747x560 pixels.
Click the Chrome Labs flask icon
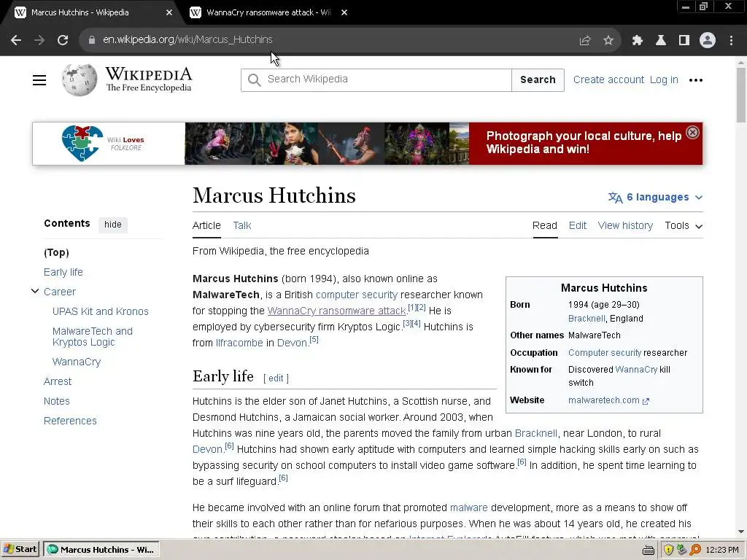(x=661, y=41)
